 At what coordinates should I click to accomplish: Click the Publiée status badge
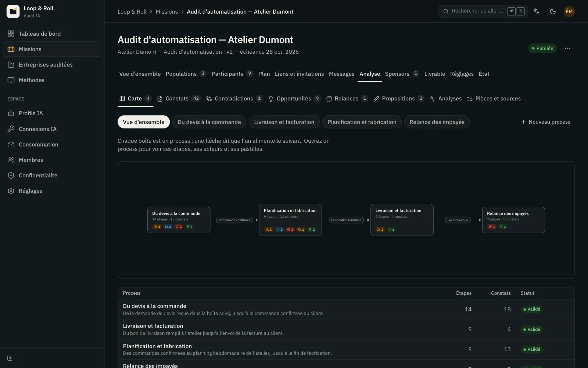click(542, 48)
